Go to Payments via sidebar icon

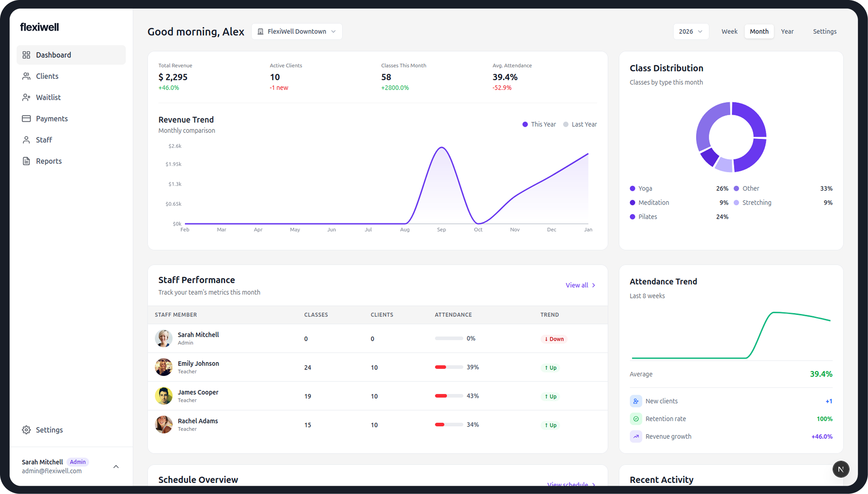[27, 118]
